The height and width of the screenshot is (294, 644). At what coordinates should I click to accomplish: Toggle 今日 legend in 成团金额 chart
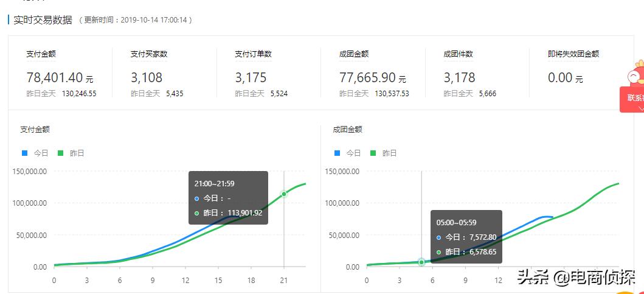[x=347, y=153]
